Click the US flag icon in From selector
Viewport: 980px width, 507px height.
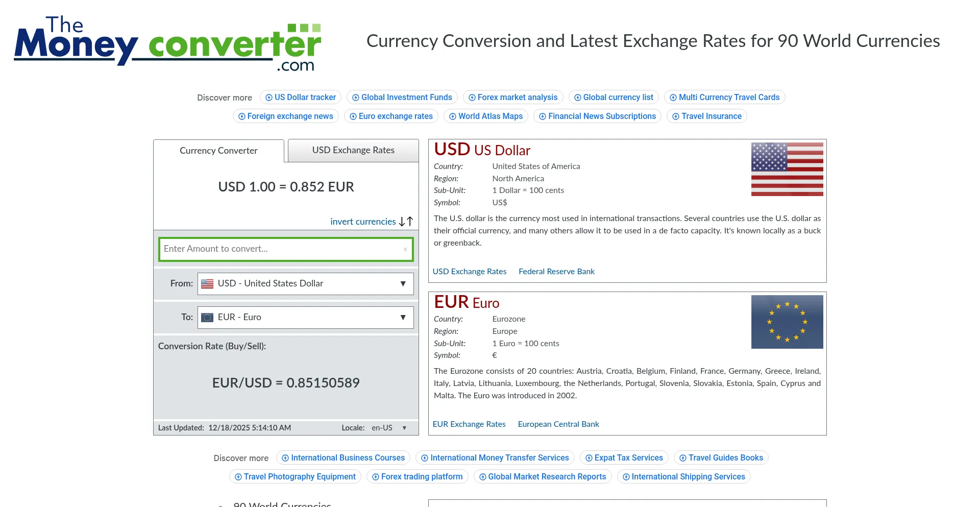click(x=207, y=283)
